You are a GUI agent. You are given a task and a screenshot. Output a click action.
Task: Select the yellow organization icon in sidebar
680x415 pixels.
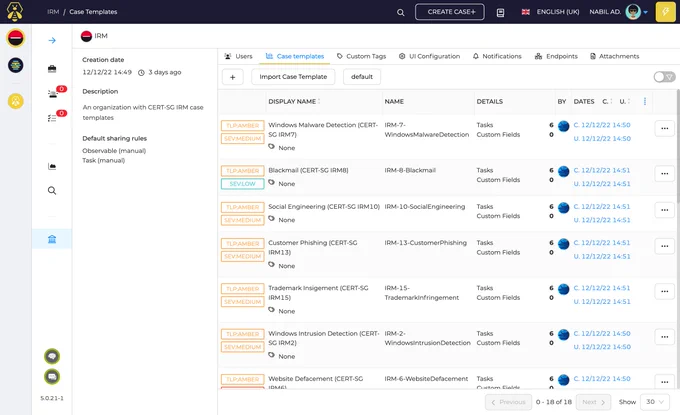(16, 101)
